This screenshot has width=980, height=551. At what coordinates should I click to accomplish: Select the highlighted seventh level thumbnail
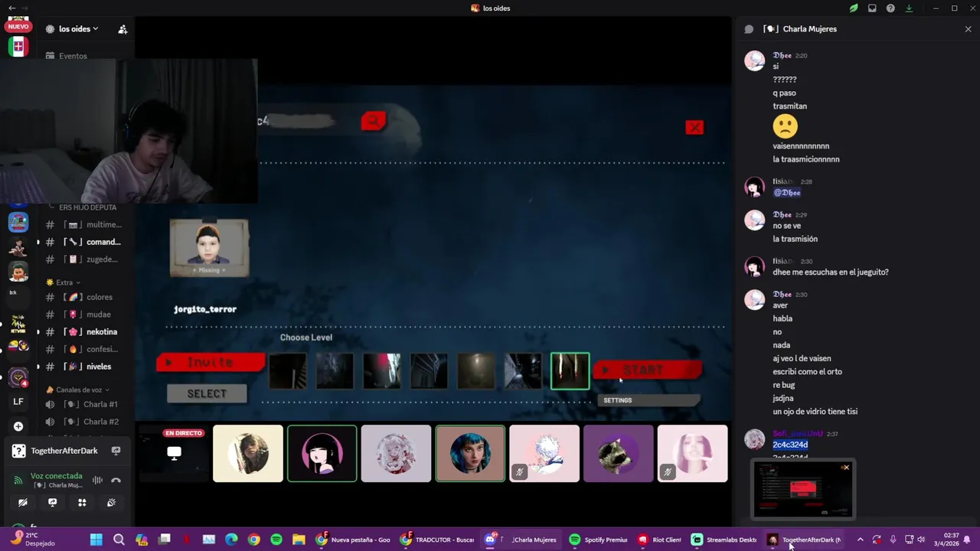570,371
